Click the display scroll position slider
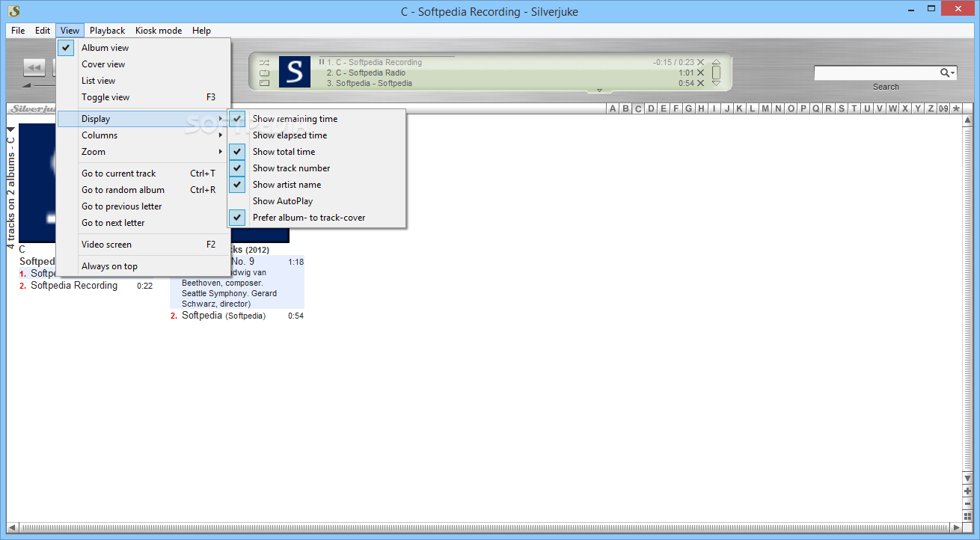The image size is (980, 540). [716, 73]
